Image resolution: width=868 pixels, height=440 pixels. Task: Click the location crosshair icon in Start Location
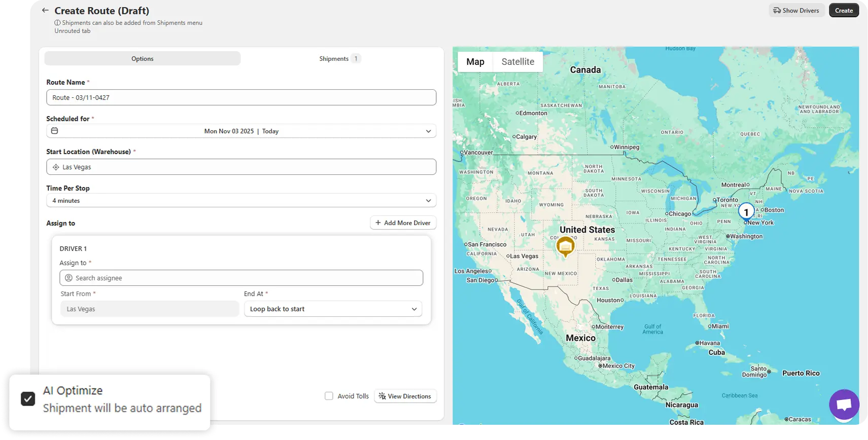(x=56, y=167)
